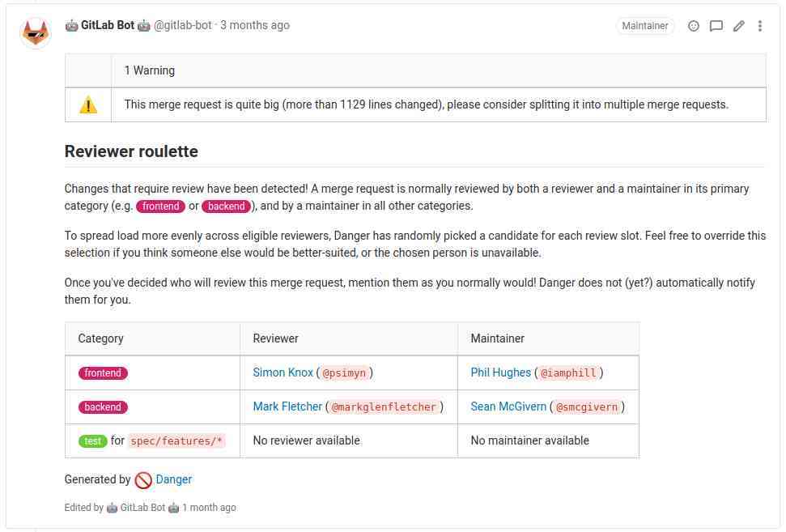Open Phil Hughes' profile link
Viewport: 786px width, 532px height.
click(x=500, y=372)
